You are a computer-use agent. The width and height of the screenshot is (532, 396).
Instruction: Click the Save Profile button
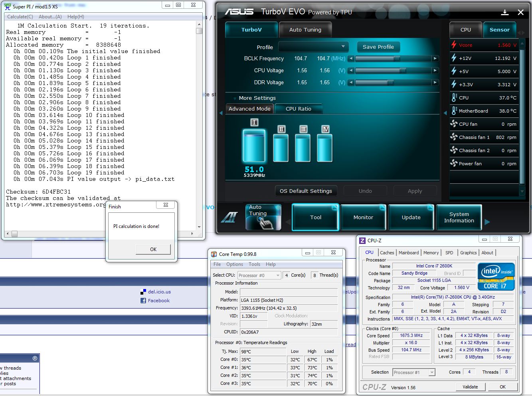[x=378, y=47]
